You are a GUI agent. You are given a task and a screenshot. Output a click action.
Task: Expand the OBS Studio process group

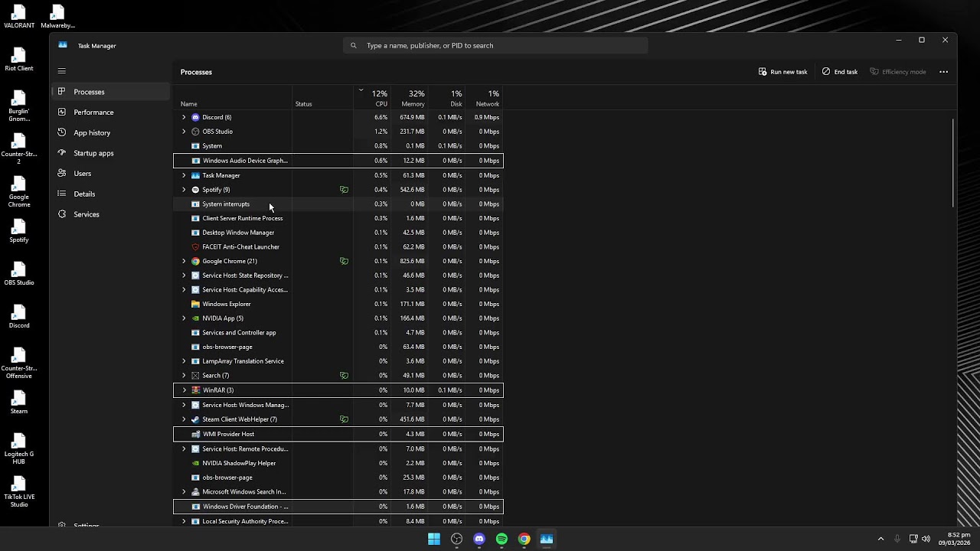[184, 132]
